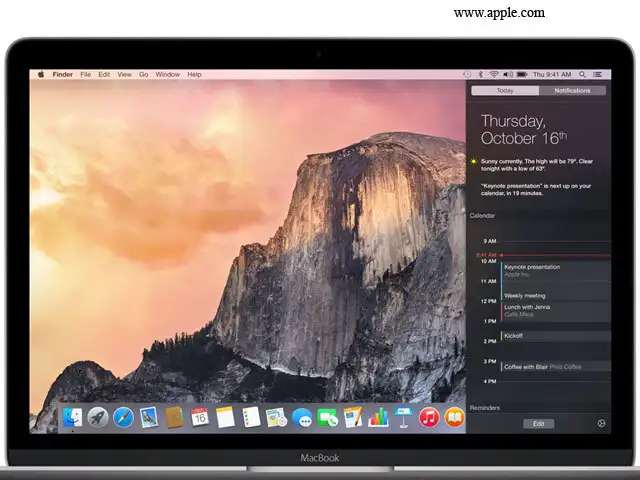
Task: Open the Go menu in menu bar
Action: pos(144,74)
